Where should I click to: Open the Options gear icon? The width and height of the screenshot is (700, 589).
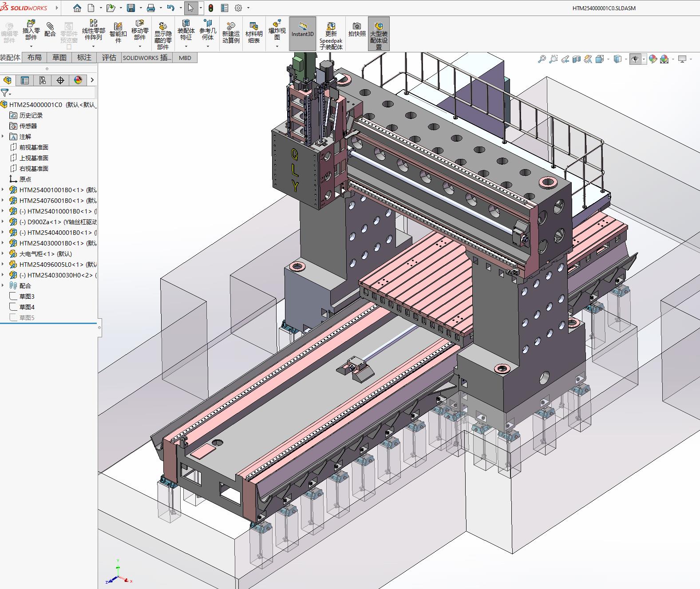coord(239,8)
